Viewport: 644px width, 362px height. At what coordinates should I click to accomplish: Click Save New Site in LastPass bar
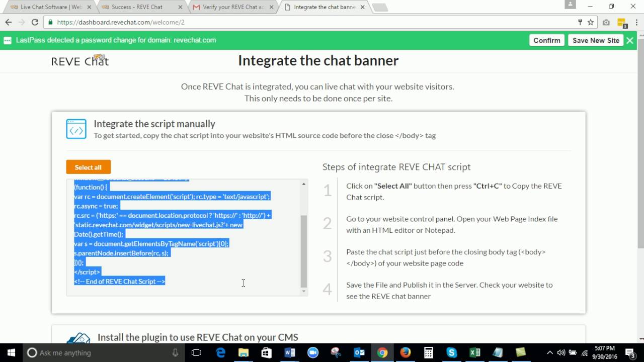click(596, 40)
